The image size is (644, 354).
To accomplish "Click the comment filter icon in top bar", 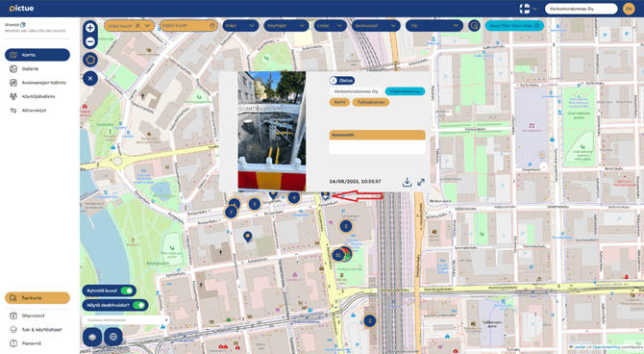I will click(474, 25).
